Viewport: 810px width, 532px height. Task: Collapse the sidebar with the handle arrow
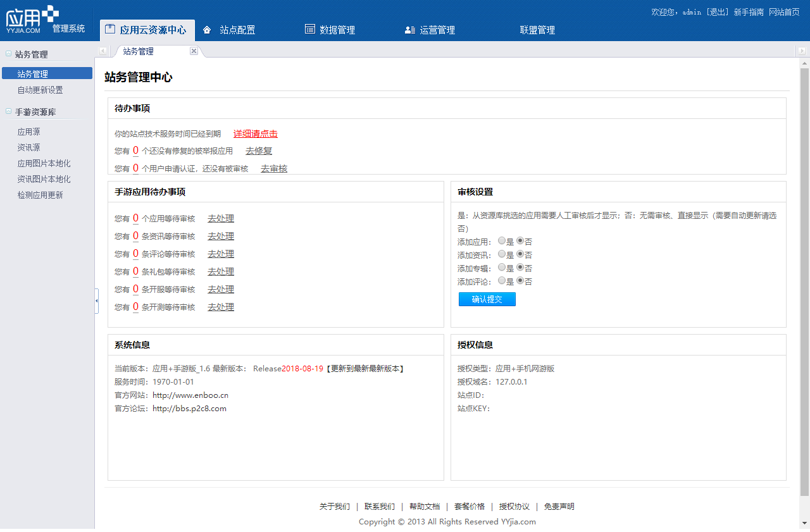[97, 301]
